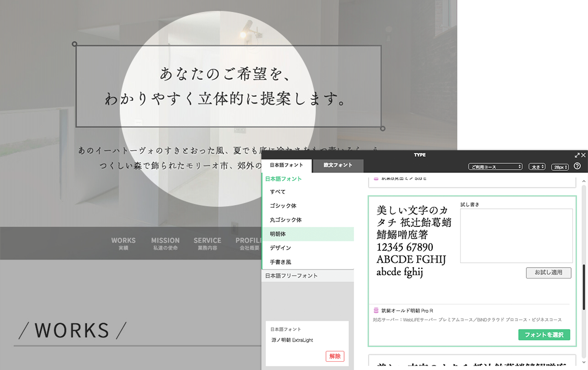
Task: Click the フォントを選択 green button
Action: point(544,335)
